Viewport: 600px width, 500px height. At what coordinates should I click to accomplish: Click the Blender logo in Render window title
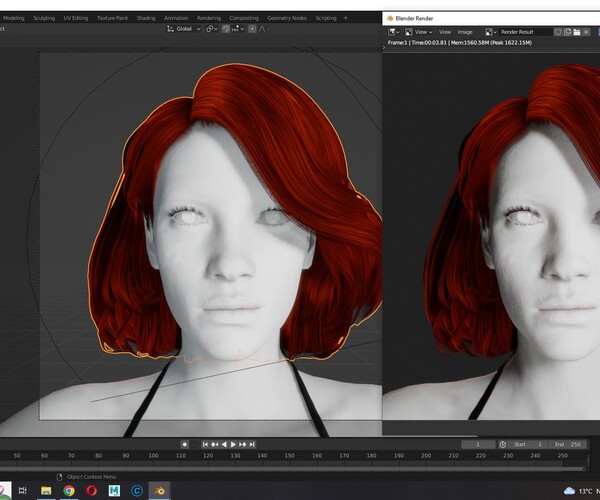390,18
